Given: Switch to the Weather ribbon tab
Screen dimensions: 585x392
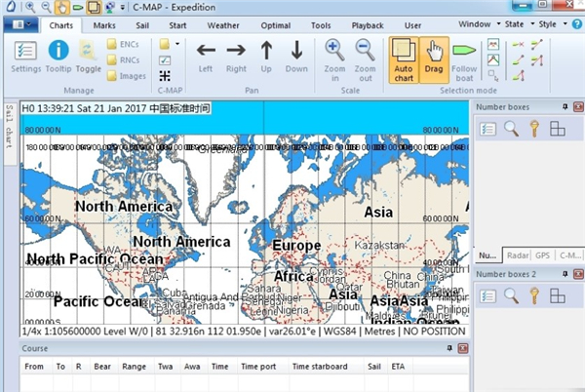Looking at the screenshot, I should [222, 23].
